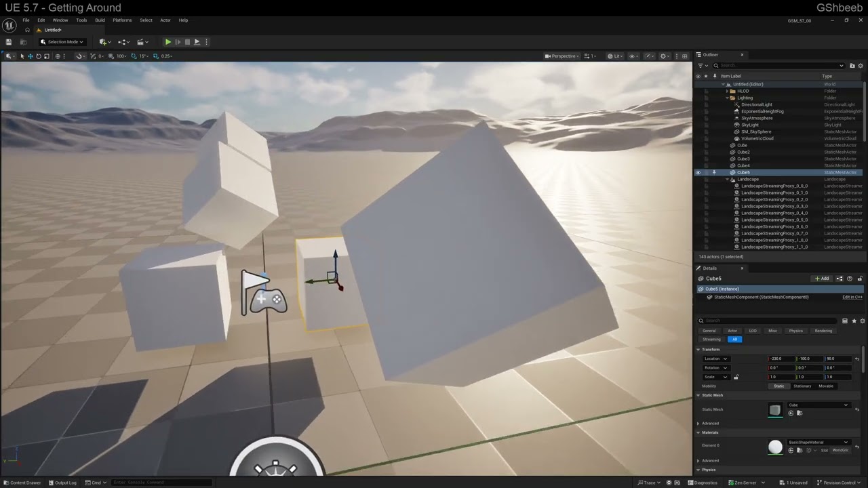Click the Play button in the toolbar
868x488 pixels.
pyautogui.click(x=168, y=42)
